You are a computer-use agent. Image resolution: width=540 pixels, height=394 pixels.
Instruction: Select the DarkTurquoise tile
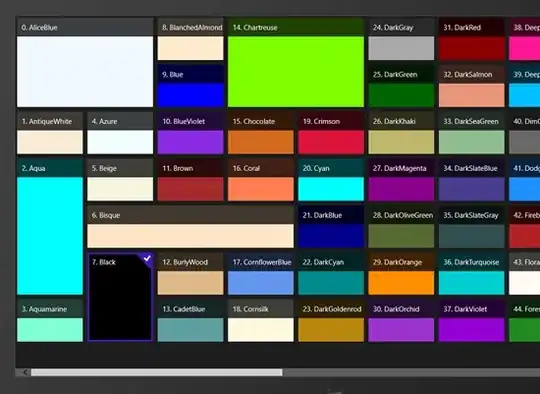(471, 274)
